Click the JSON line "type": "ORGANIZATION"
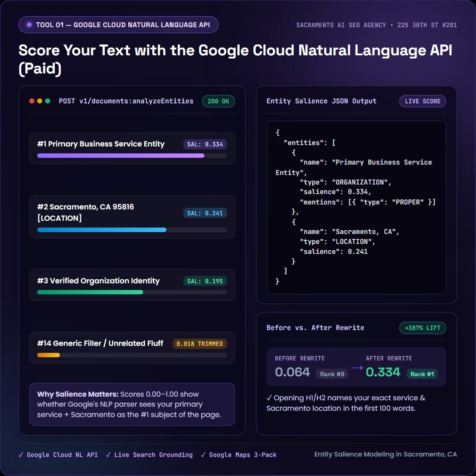 [x=345, y=182]
